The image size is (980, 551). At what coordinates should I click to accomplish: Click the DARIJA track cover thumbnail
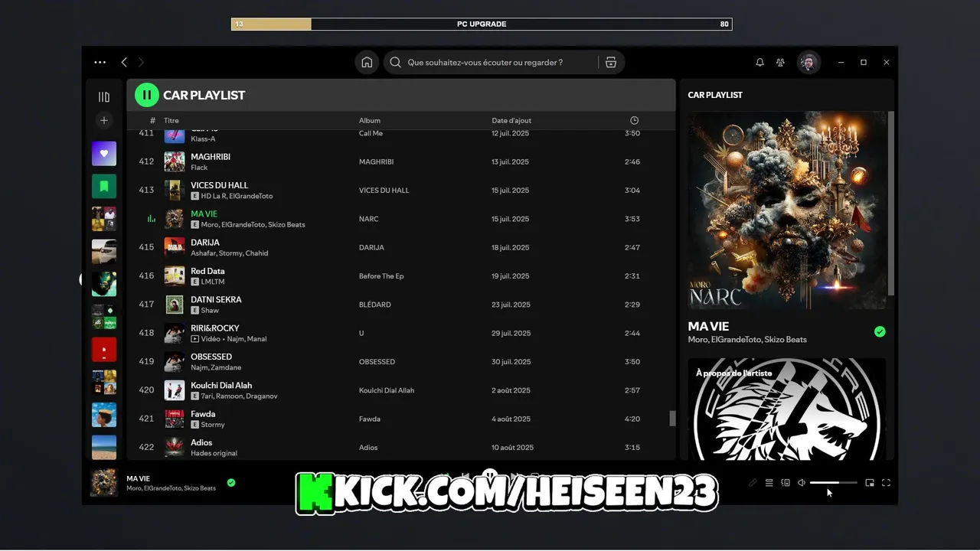(175, 247)
